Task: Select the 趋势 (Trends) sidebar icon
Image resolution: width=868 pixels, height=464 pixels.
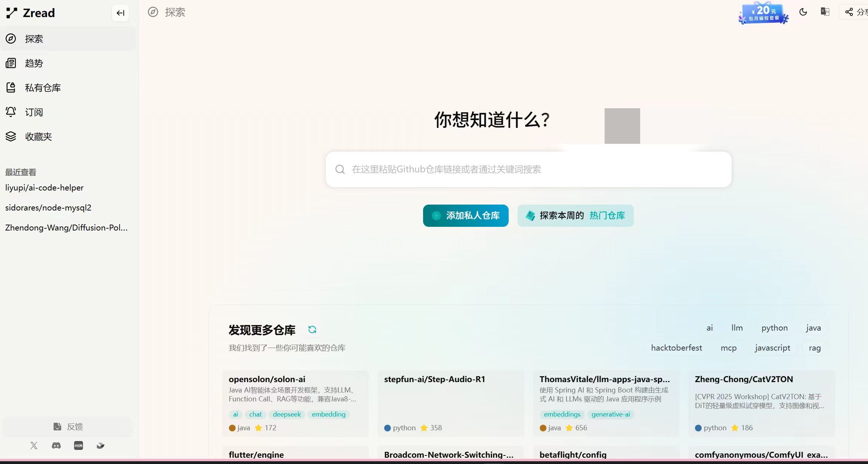Action: click(33, 63)
